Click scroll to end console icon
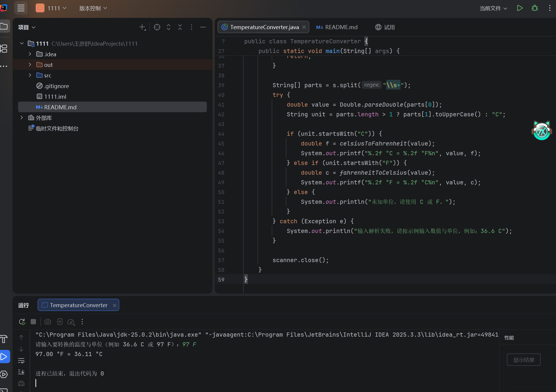The height and width of the screenshot is (392, 556). pos(21,372)
